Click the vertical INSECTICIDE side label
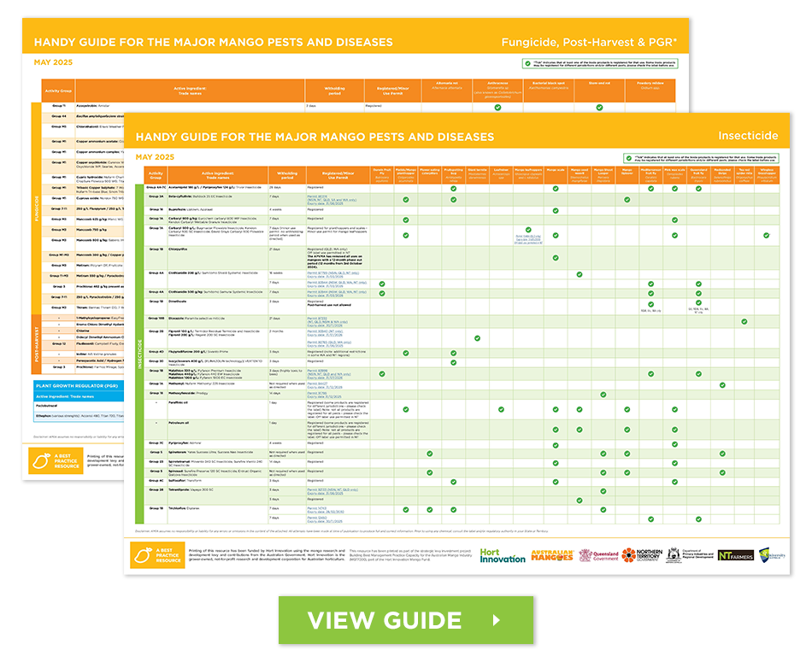This screenshot has width=812, height=656. (x=139, y=354)
